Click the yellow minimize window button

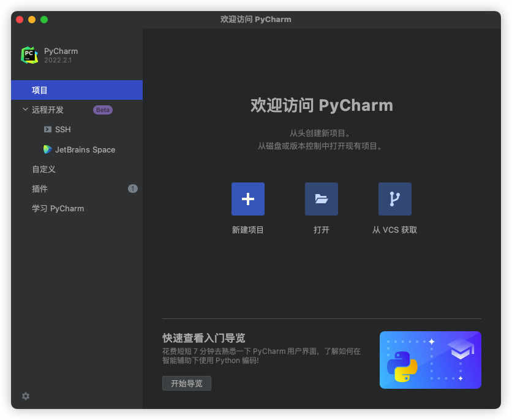pyautogui.click(x=32, y=20)
